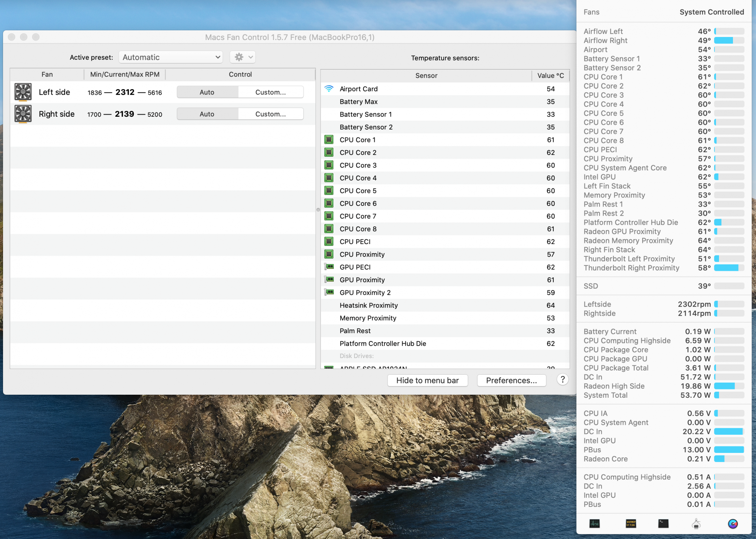The image size is (756, 539).
Task: Click the System Controlled fans header in iStat
Action: click(664, 12)
